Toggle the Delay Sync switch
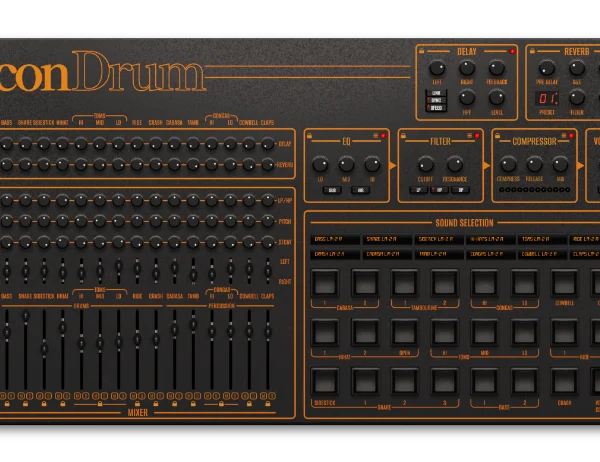Image resolution: width=600 pixels, height=462 pixels. tap(436, 100)
